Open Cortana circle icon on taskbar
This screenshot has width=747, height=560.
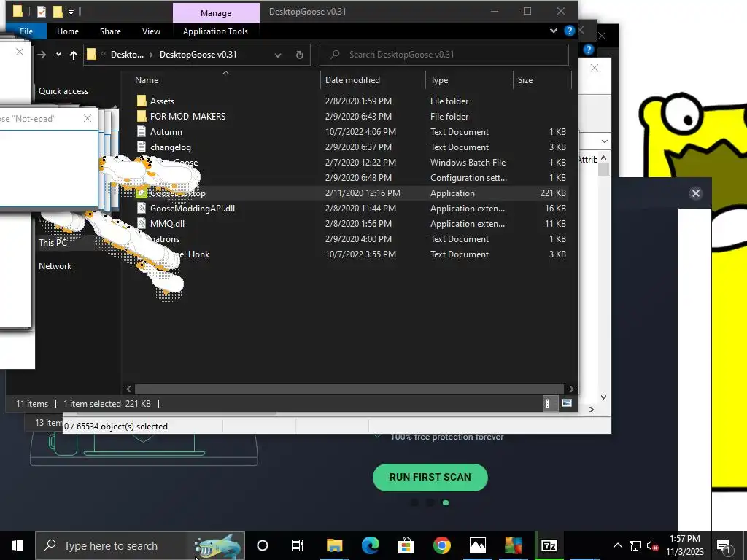[263, 545]
